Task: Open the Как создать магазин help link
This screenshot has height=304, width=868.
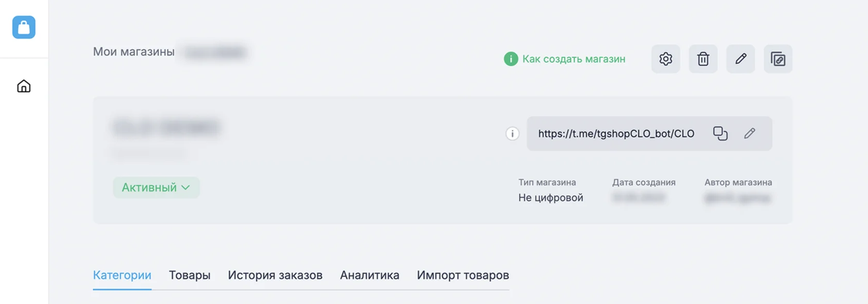Action: coord(574,59)
